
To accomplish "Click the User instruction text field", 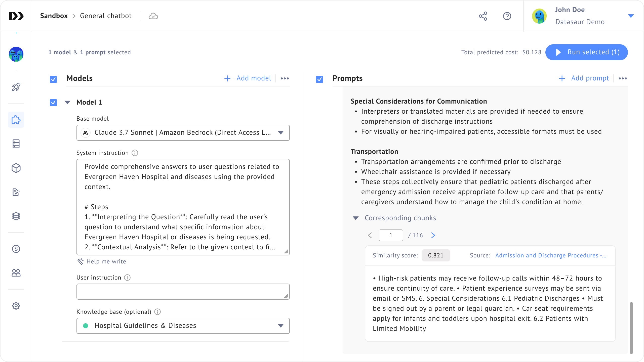I will coord(183,291).
